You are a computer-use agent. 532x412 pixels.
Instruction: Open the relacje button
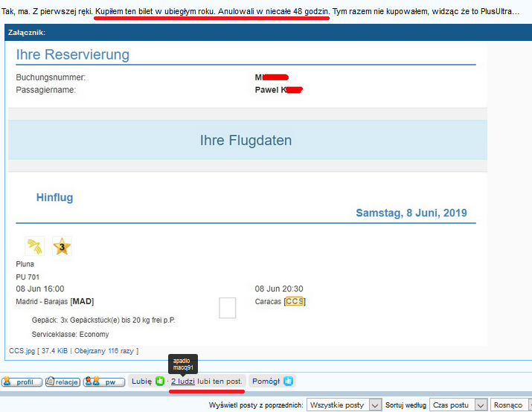coord(63,382)
